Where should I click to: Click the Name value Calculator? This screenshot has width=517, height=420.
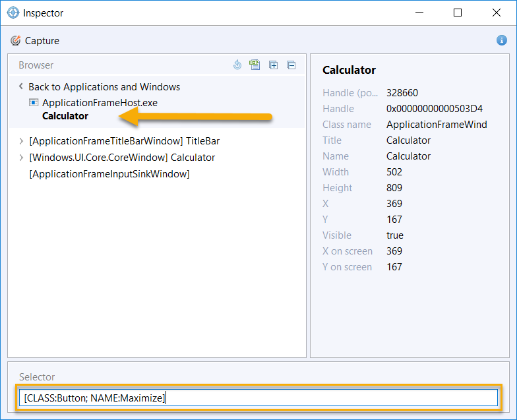tap(408, 156)
